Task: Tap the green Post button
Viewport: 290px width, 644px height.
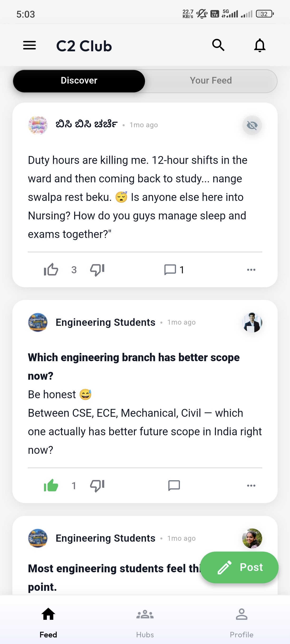Action: (x=239, y=567)
